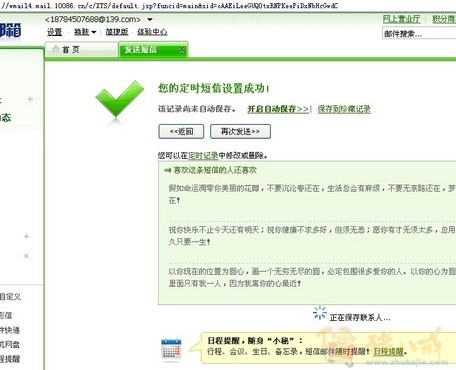Click 保存到珍藏记录 link
The width and height of the screenshot is (456, 370).
[344, 109]
